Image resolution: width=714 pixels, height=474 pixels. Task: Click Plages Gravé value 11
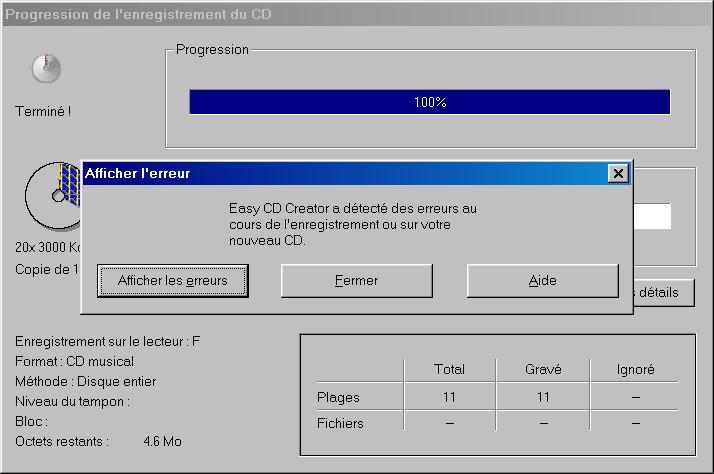(543, 398)
